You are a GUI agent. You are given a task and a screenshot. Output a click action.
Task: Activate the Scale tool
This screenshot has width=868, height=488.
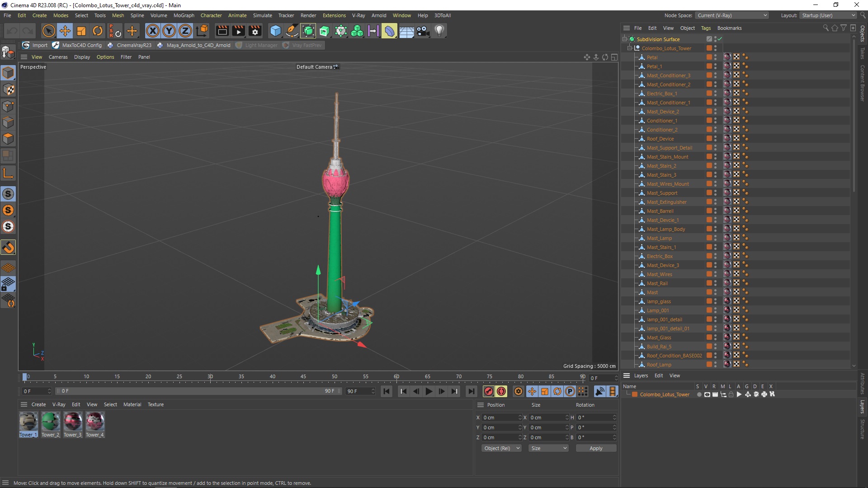[81, 31]
